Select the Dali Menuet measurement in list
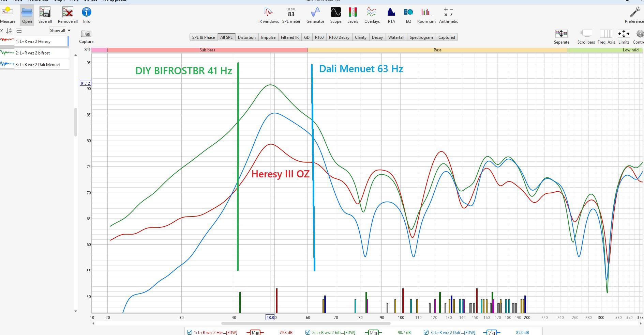Screen dimensions: 644x335 [x=38, y=64]
